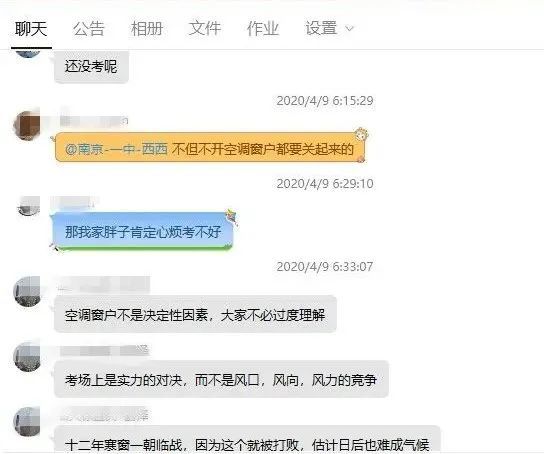The image size is (544, 454).
Task: Click avatar beside 空调窗户不是决定性因素 message
Action: click(x=27, y=292)
